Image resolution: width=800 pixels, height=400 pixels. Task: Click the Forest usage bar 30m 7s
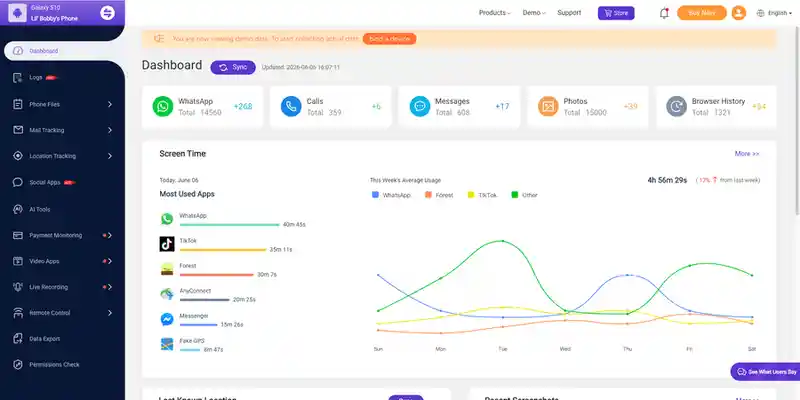click(x=216, y=274)
